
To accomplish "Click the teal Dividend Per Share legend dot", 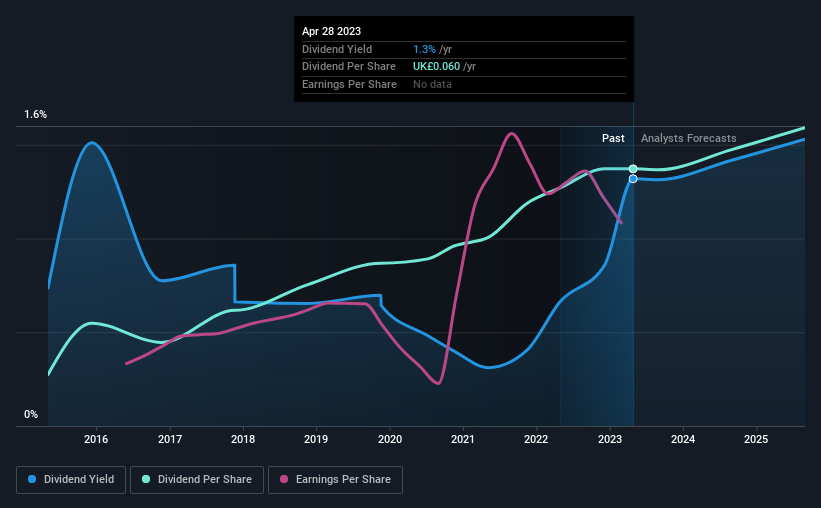I will tap(146, 479).
